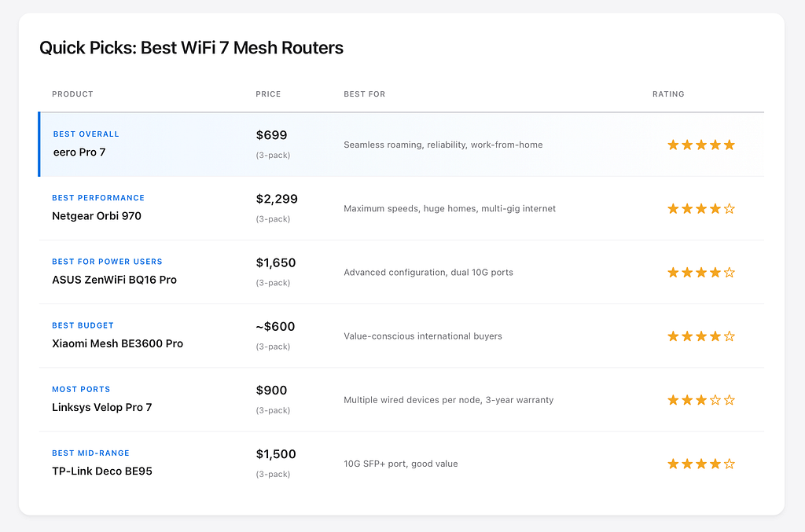This screenshot has width=805, height=532.
Task: Select the PRODUCT column header
Action: [72, 94]
